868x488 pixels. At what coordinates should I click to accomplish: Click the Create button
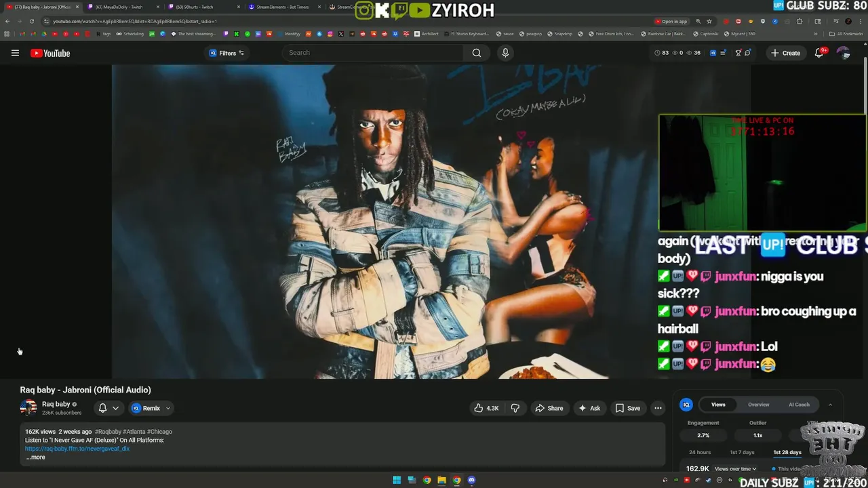(785, 53)
